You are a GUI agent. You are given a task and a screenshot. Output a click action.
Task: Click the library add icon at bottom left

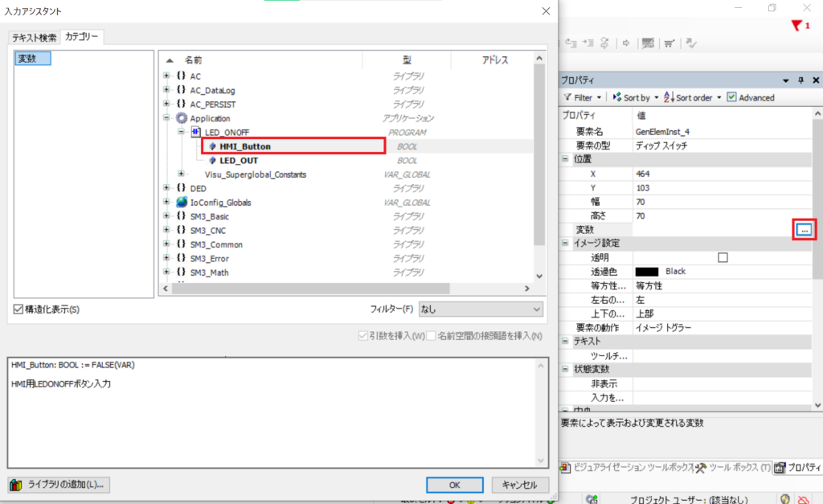17,485
